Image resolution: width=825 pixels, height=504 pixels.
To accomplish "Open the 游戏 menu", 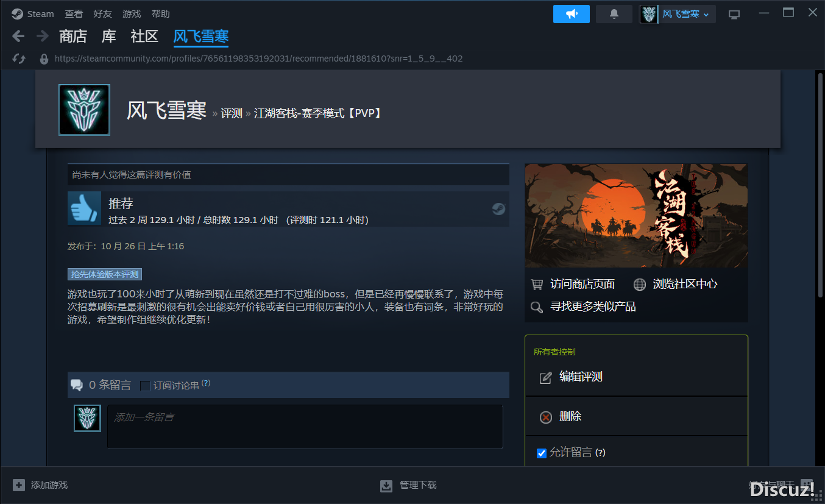I will tap(132, 13).
